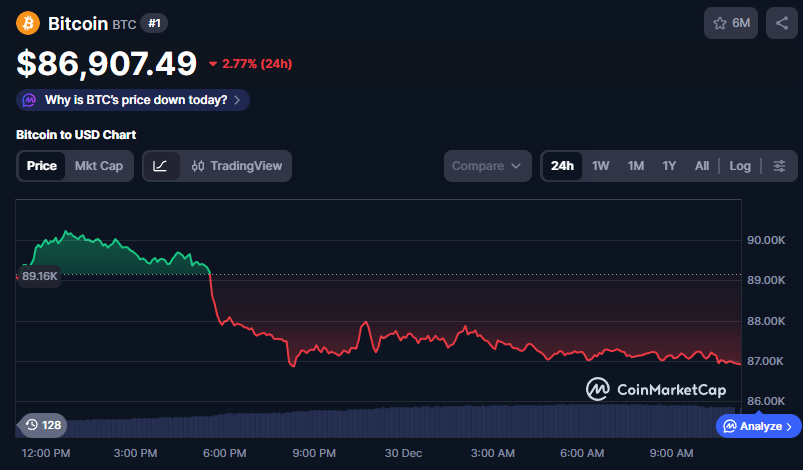
Task: Click the 3:00 AM time label
Action: click(493, 453)
